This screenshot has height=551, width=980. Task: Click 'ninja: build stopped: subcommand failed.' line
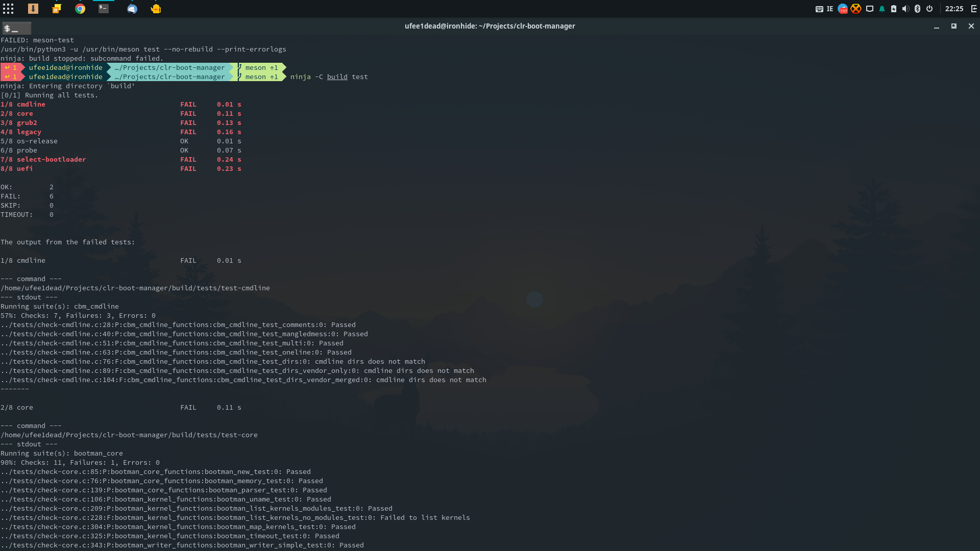tap(82, 58)
